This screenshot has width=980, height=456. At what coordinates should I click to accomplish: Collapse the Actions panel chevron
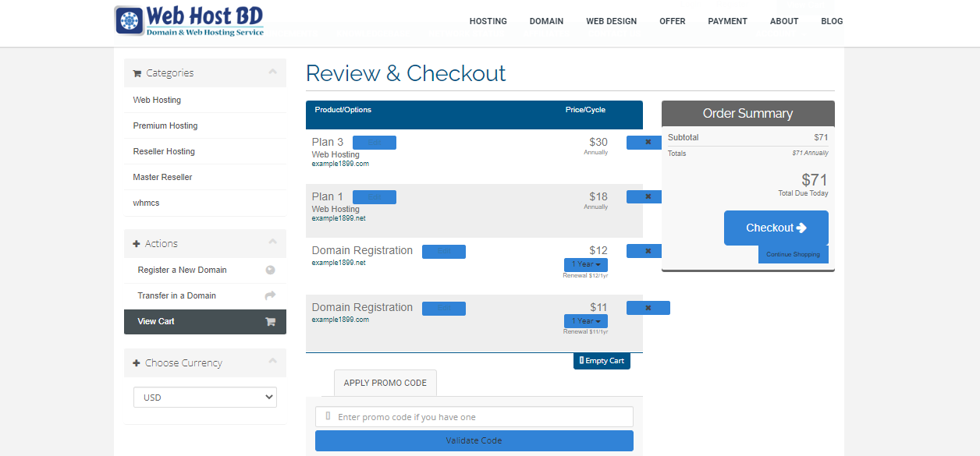pos(272,242)
